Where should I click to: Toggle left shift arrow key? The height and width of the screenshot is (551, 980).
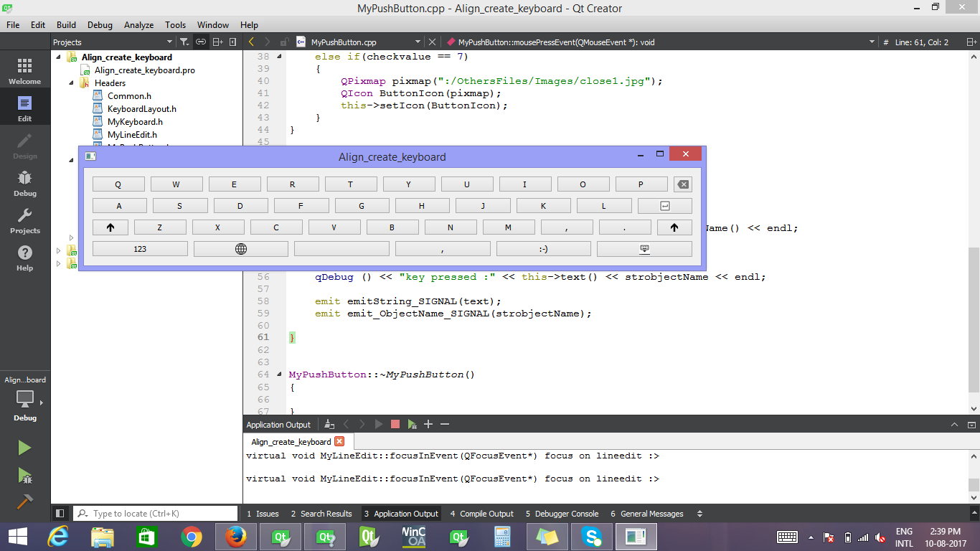(x=110, y=227)
